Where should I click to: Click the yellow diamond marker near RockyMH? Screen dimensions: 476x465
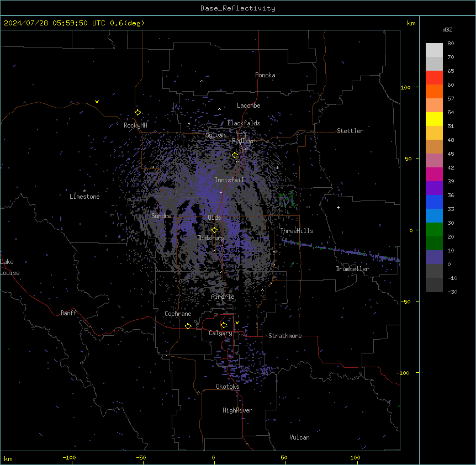137,113
